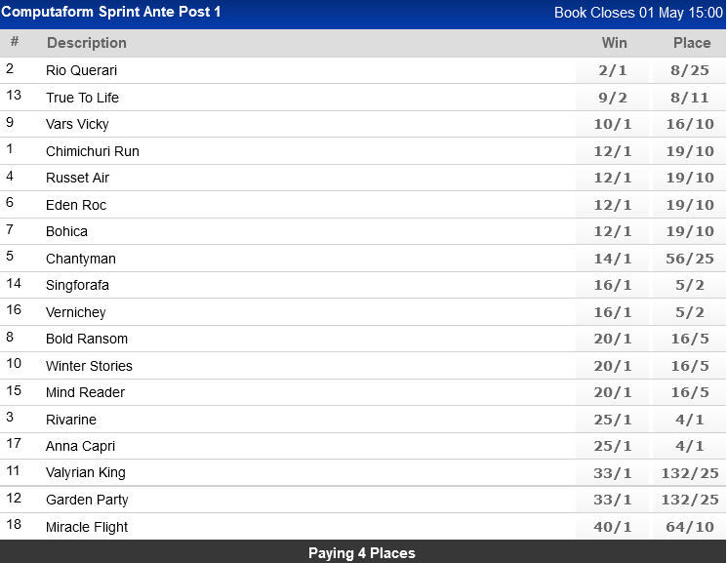Select Winter Stories place odds 16/5
The height and width of the screenshot is (563, 728).
pyautogui.click(x=692, y=366)
